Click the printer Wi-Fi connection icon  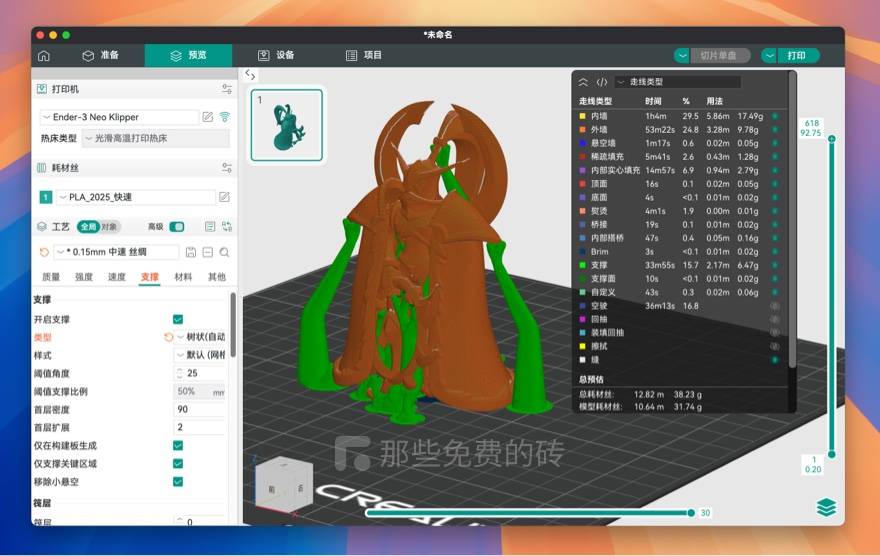click(225, 117)
